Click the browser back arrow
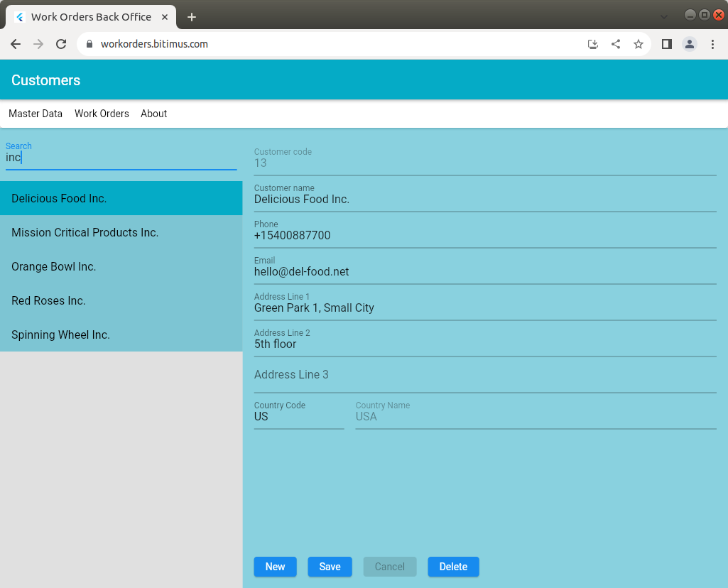The image size is (728, 588). click(16, 44)
